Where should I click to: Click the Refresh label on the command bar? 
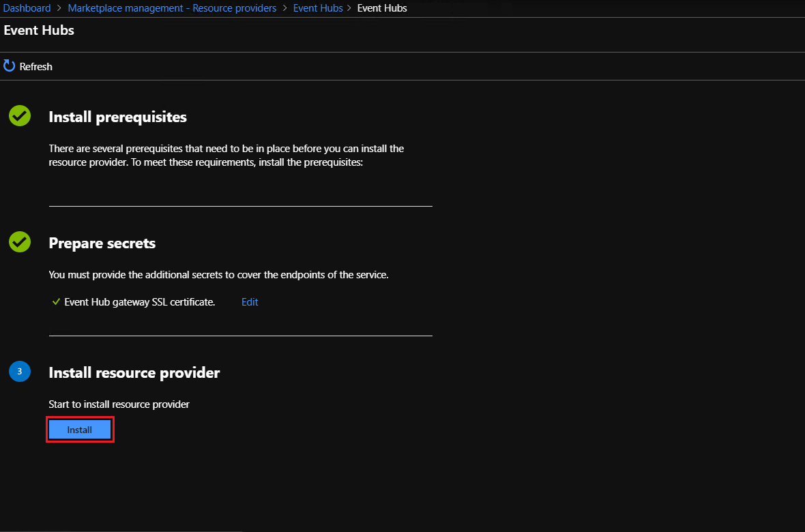coord(35,66)
